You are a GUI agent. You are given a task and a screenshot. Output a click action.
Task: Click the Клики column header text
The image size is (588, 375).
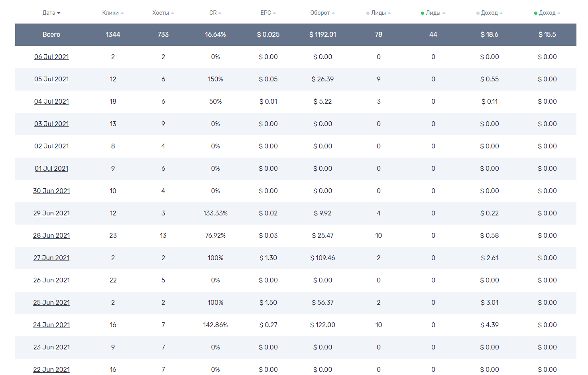pyautogui.click(x=110, y=13)
